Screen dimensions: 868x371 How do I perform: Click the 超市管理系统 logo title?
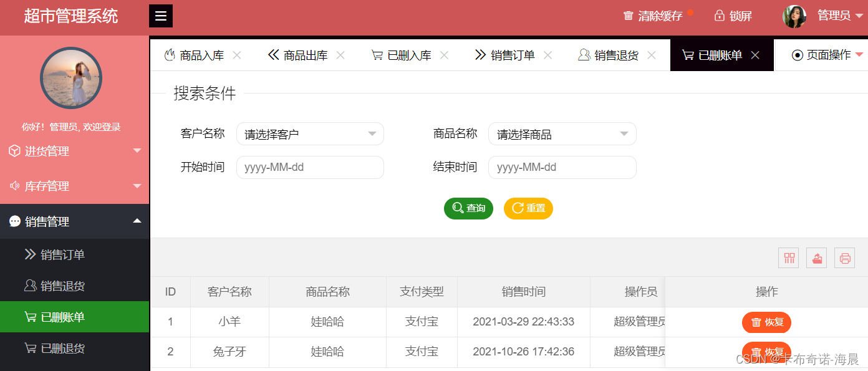pos(71,16)
